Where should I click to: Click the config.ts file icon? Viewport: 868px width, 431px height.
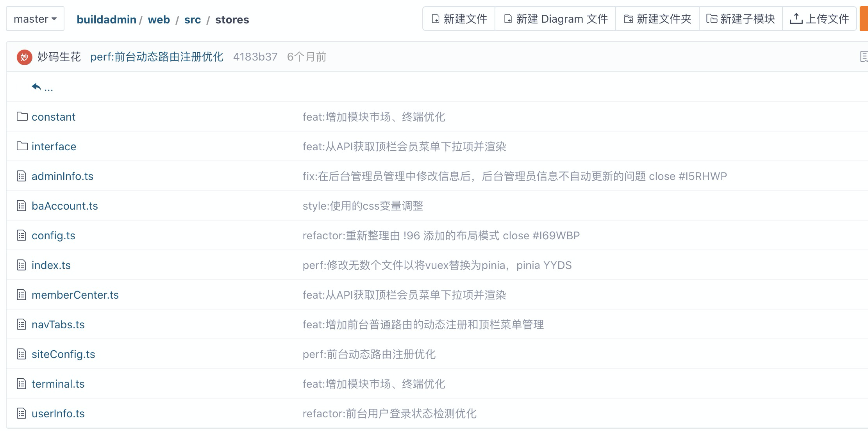[22, 235]
